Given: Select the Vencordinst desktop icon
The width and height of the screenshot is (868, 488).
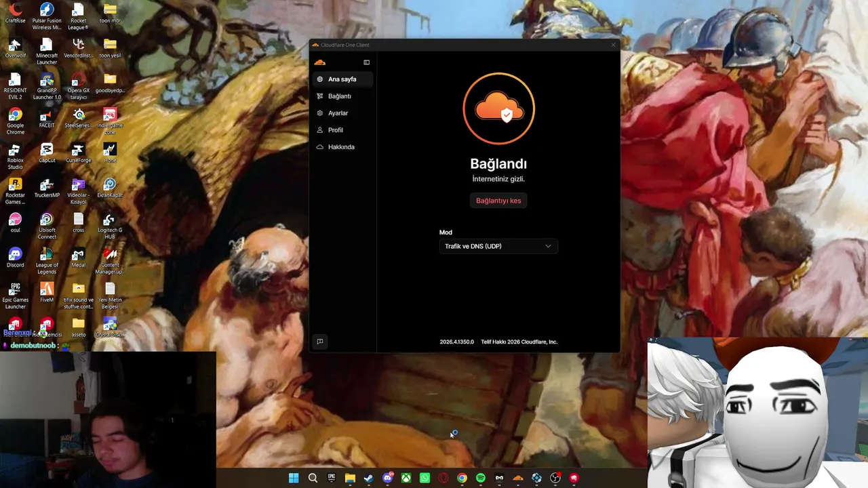Looking at the screenshot, I should pyautogui.click(x=78, y=49).
